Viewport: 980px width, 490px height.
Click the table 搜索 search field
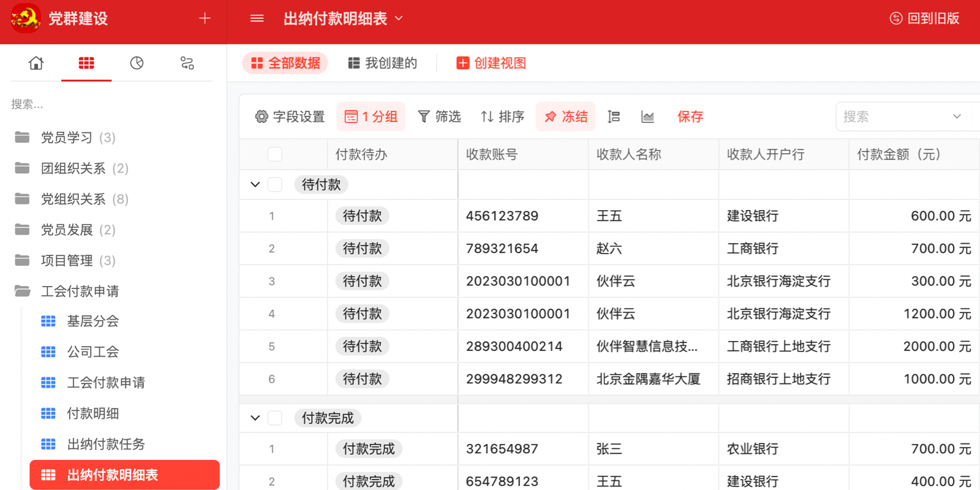pos(894,116)
